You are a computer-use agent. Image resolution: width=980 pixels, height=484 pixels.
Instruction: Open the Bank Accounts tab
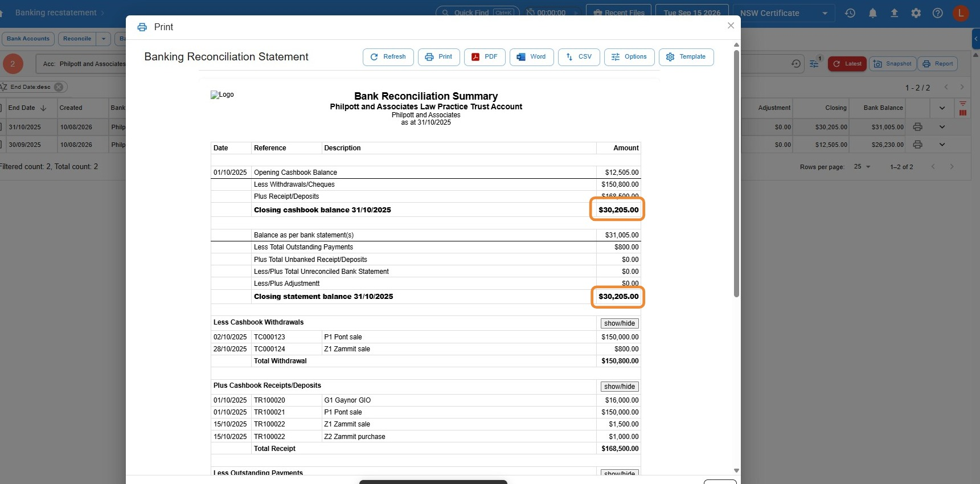point(28,39)
